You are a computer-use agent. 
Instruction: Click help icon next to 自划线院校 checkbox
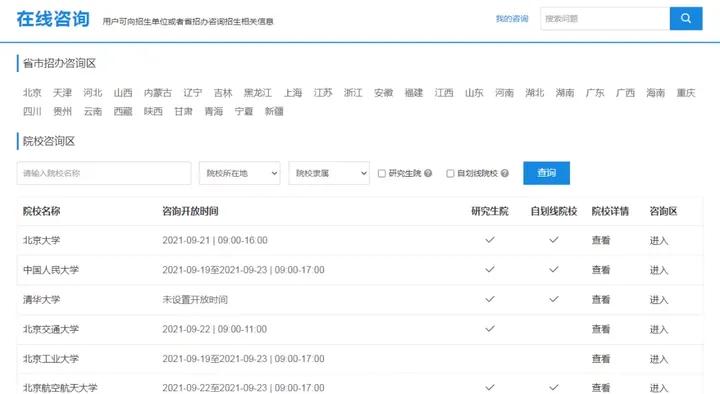tap(505, 173)
